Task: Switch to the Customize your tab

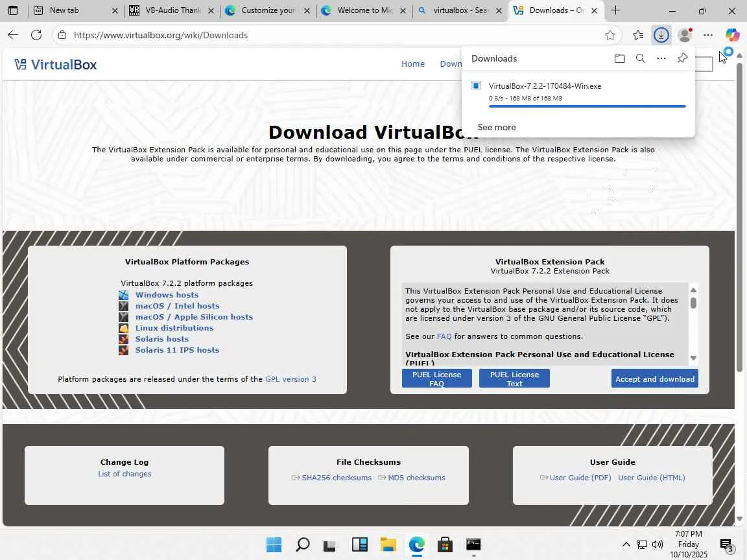Action: click(268, 10)
